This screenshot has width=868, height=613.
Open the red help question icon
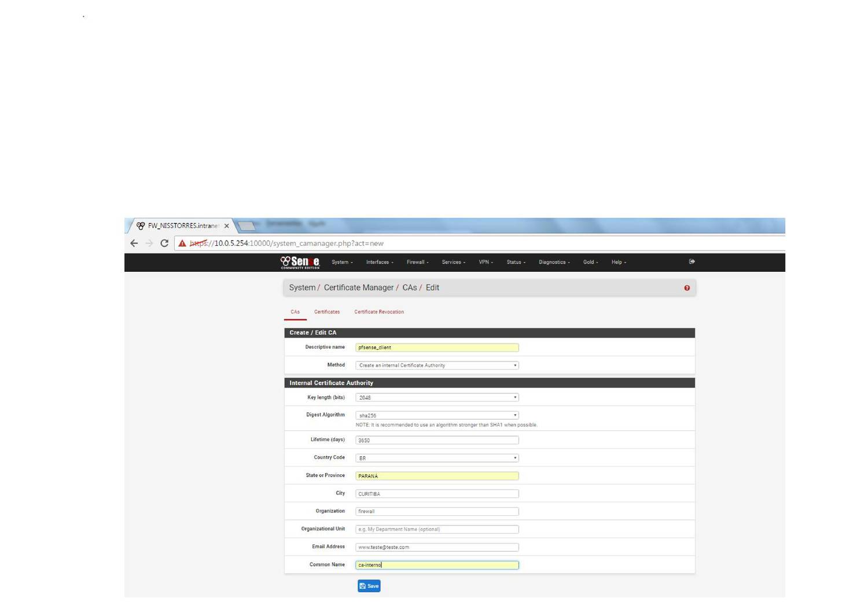point(687,288)
